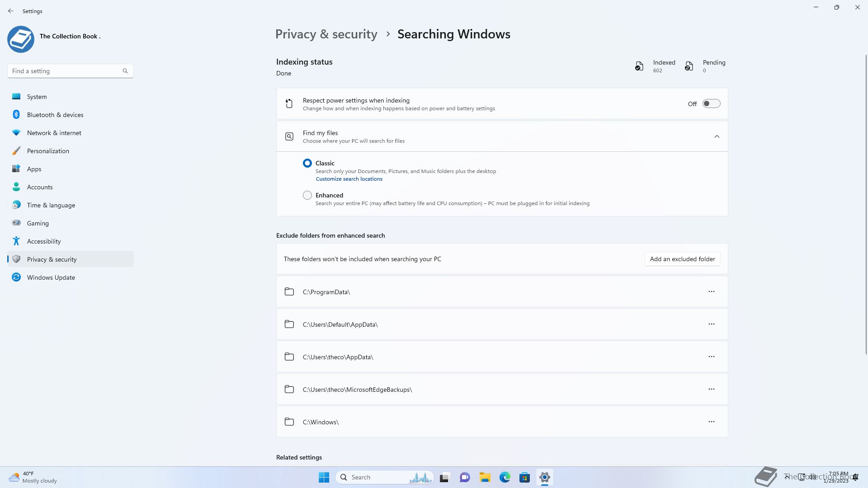Click the Windows Update sync icon

pyautogui.click(x=16, y=277)
